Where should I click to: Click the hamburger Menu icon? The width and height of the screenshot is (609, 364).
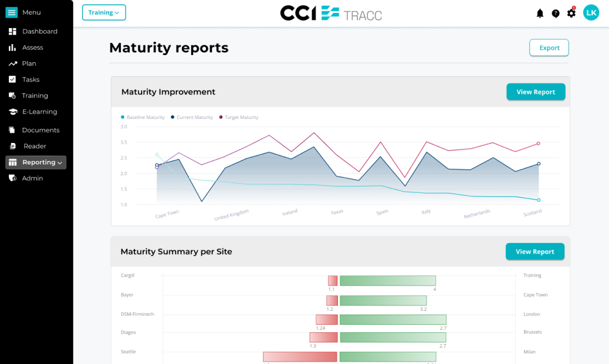click(x=12, y=12)
